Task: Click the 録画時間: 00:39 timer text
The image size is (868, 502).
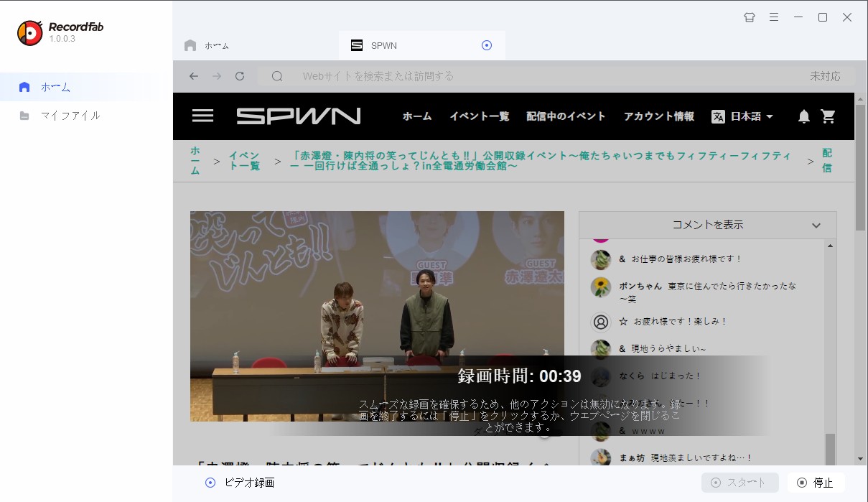Action: [520, 376]
